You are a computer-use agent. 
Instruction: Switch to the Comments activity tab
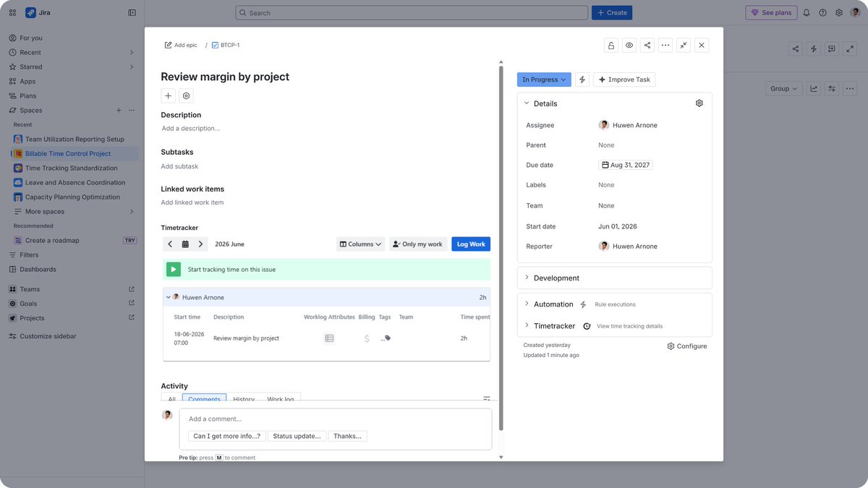(204, 398)
